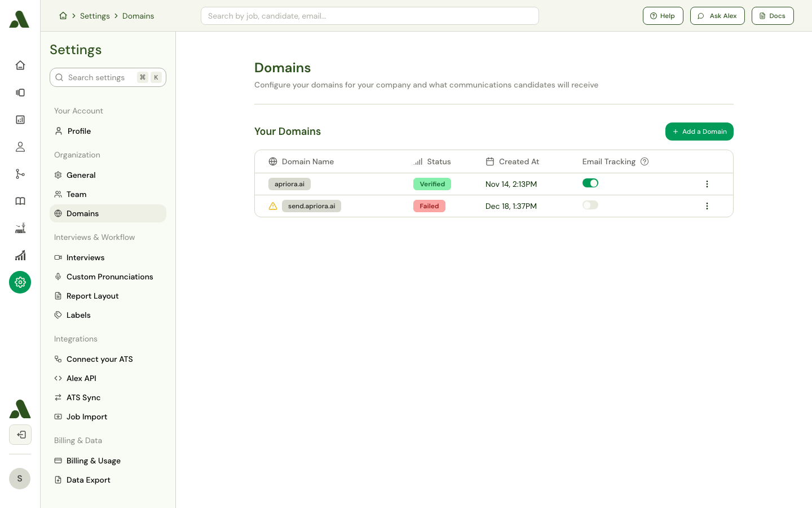
Task: Click the send.apriora.ai domain name chip
Action: (311, 206)
